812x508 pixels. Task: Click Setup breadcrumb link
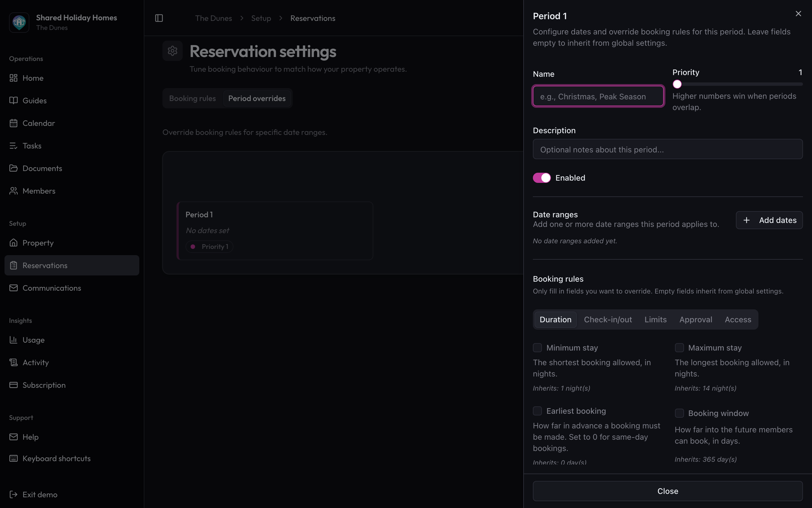[x=261, y=18]
